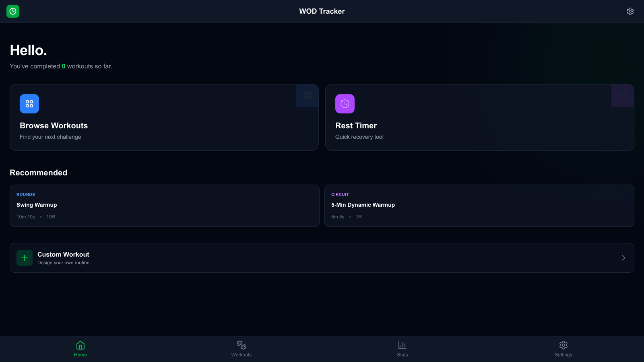This screenshot has width=644, height=362.
Task: Click the Home icon in bottom navigation
Action: 80,345
